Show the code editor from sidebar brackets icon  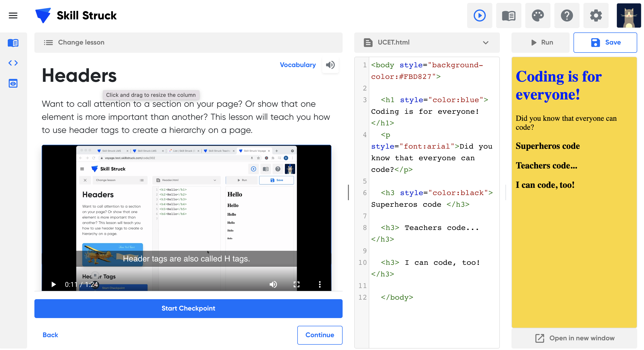tap(13, 63)
